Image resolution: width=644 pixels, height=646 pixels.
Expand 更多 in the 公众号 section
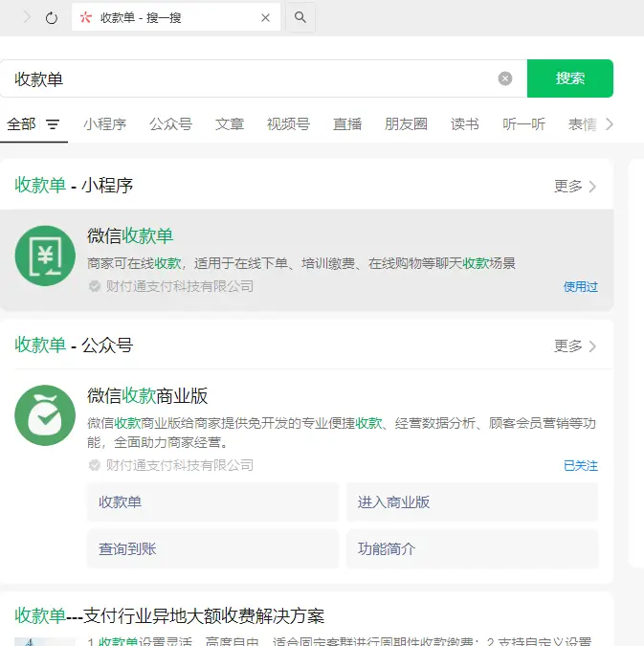point(575,345)
